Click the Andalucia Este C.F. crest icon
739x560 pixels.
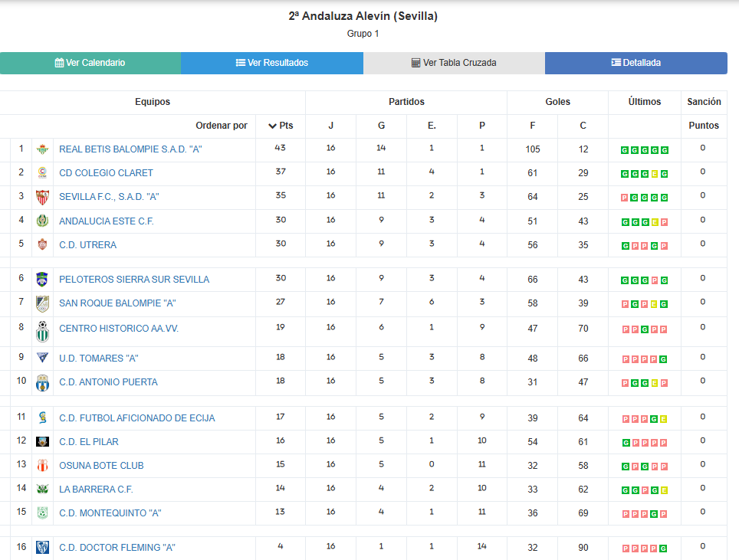pyautogui.click(x=42, y=221)
